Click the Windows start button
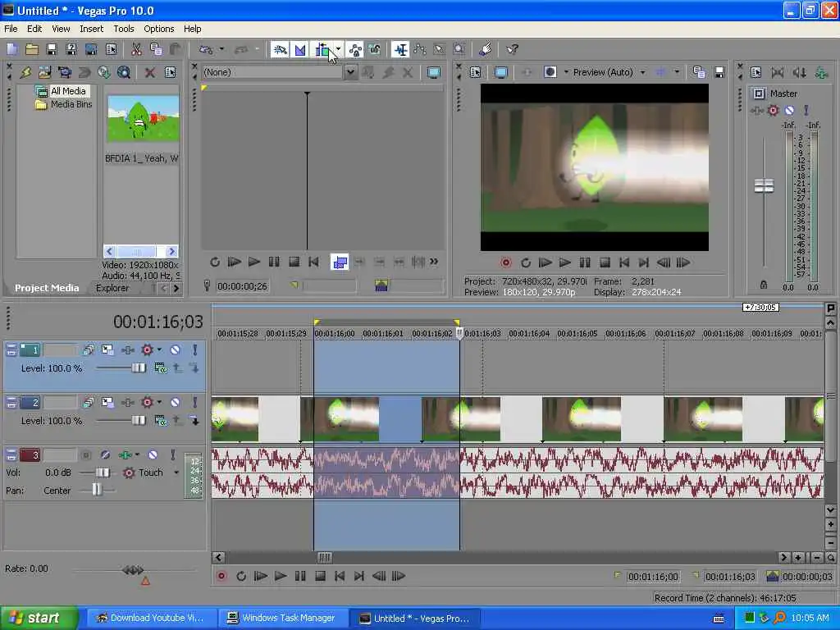This screenshot has width=840, height=630. [39, 619]
